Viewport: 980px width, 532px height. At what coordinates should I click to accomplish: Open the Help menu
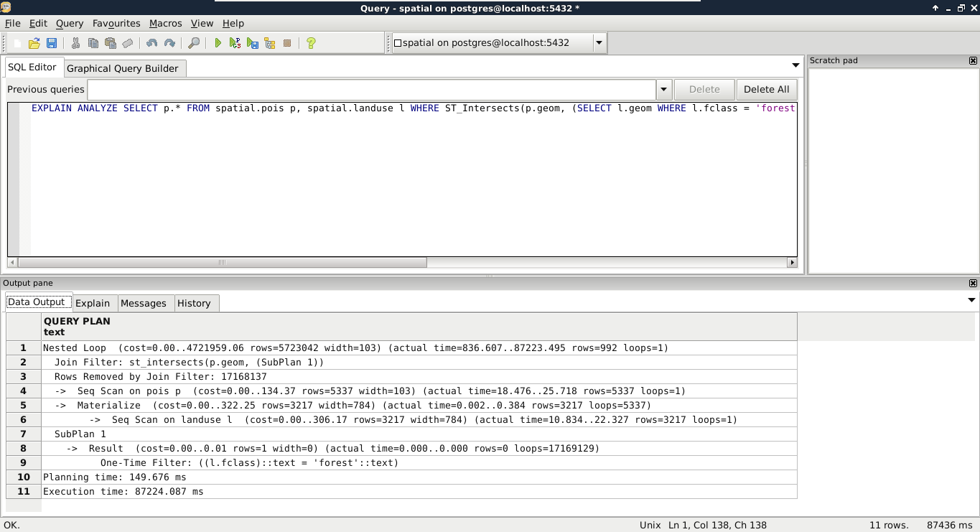233,23
